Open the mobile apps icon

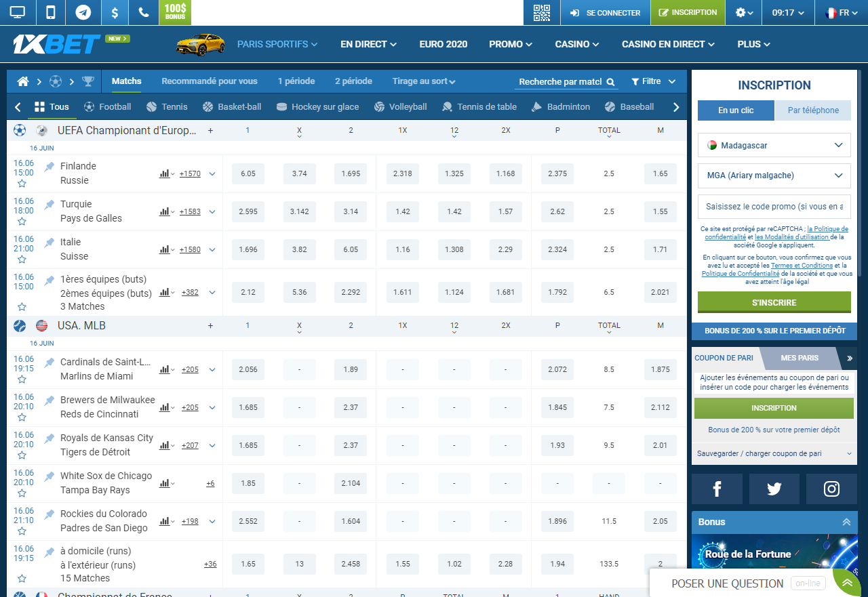point(51,12)
